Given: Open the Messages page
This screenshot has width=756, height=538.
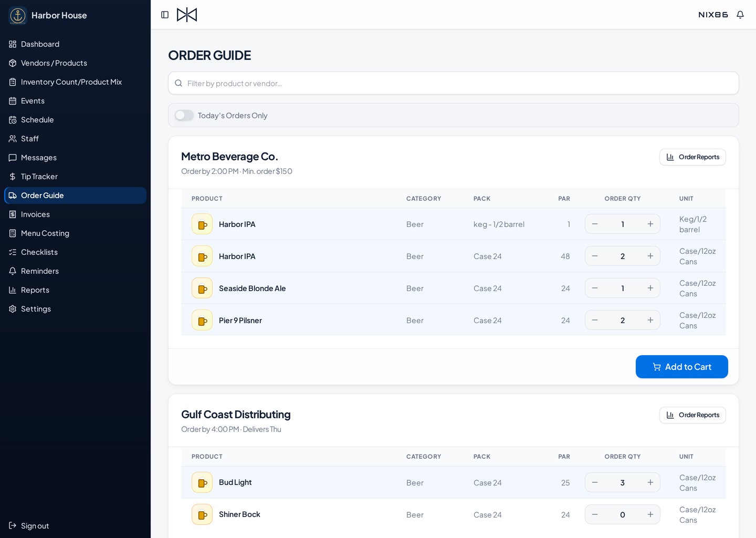Looking at the screenshot, I should pyautogui.click(x=75, y=158).
